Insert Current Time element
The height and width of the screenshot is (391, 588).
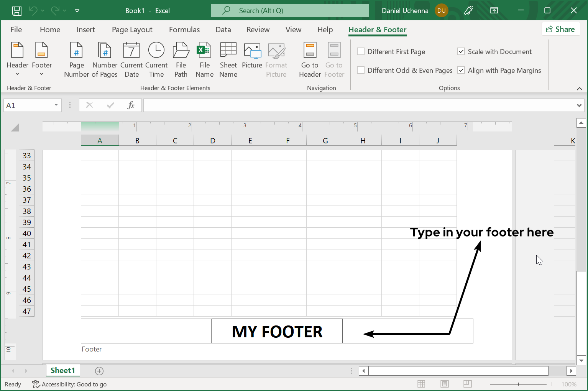pos(156,59)
